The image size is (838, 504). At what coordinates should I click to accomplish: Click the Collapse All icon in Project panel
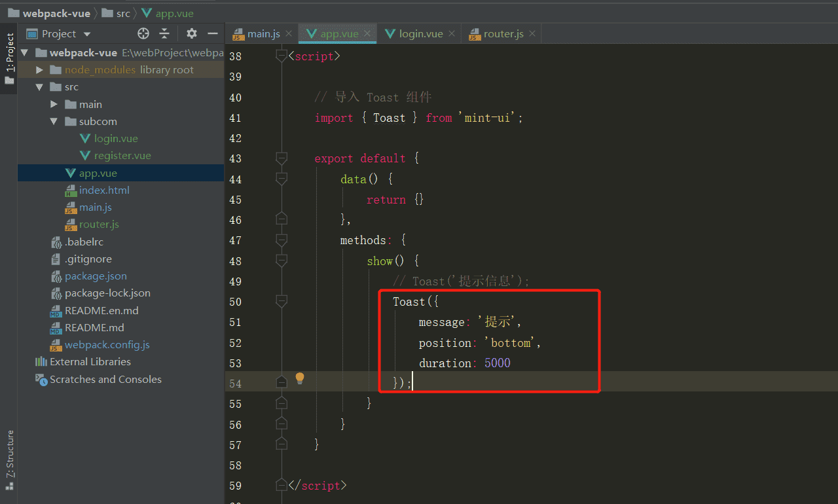pos(164,33)
